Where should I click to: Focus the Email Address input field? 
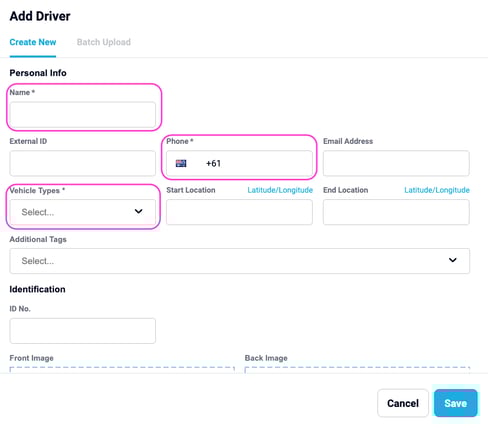pyautogui.click(x=396, y=163)
